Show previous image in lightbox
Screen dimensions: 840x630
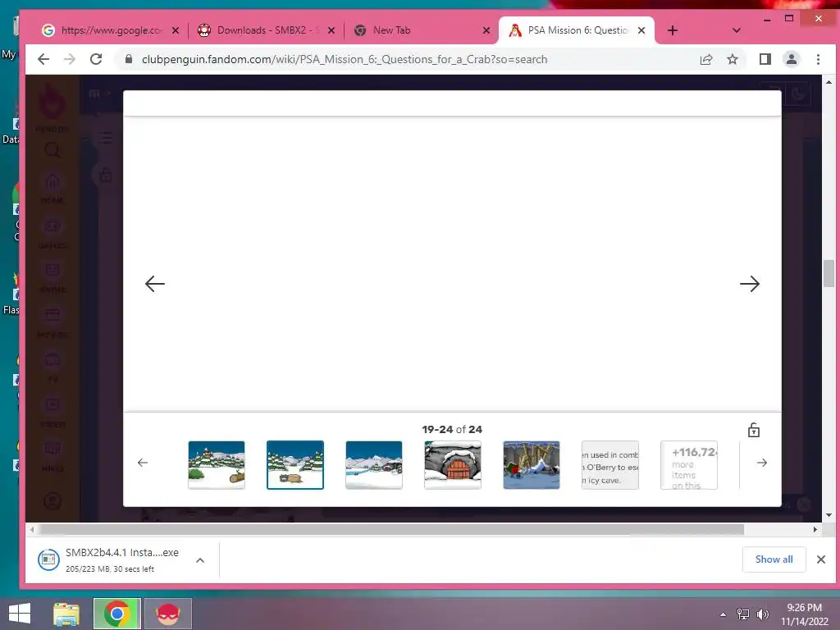155,284
